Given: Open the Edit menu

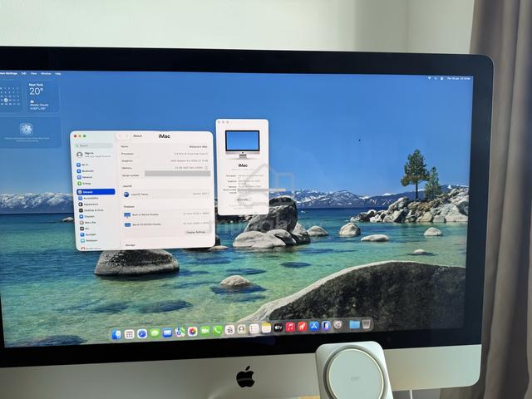Looking at the screenshot, I should pos(24,73).
